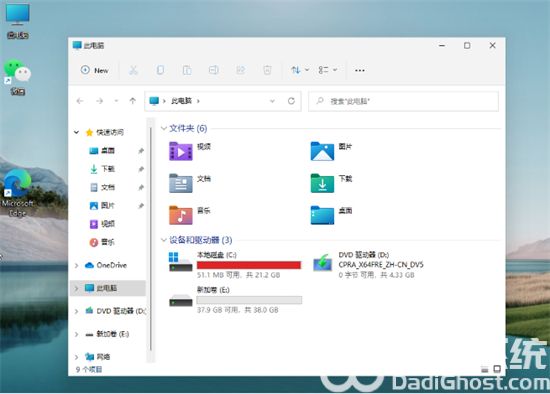The height and width of the screenshot is (394, 550).
Task: Click the Rename icon in toolbar
Action: tap(214, 70)
